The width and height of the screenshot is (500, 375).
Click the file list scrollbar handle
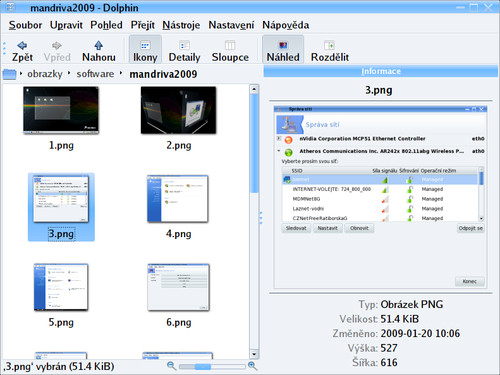[x=254, y=143]
